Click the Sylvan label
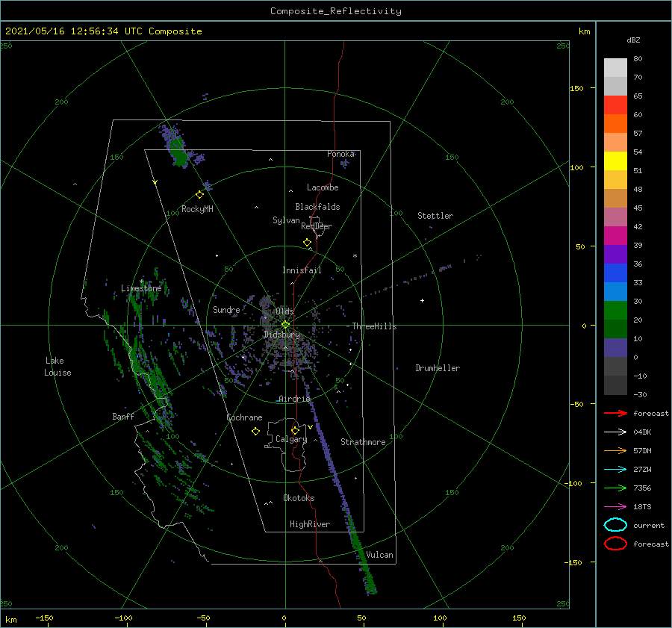Viewport: 672px width, 628px height. click(286, 220)
